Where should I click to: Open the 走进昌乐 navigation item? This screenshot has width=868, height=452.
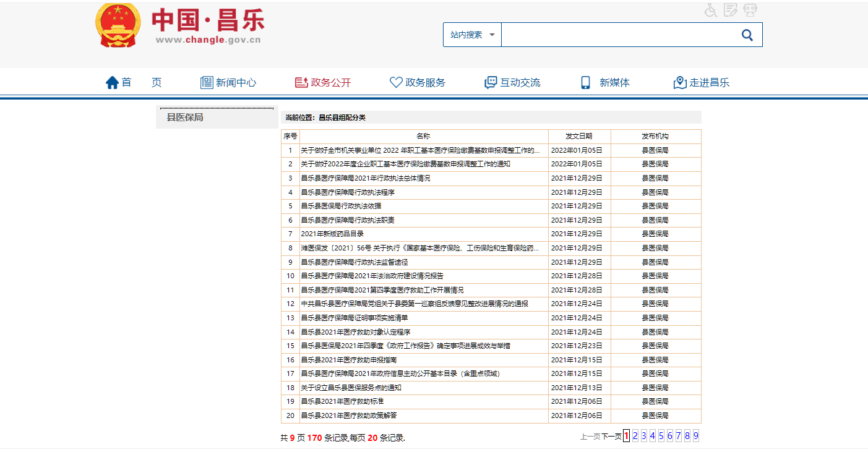tap(702, 83)
